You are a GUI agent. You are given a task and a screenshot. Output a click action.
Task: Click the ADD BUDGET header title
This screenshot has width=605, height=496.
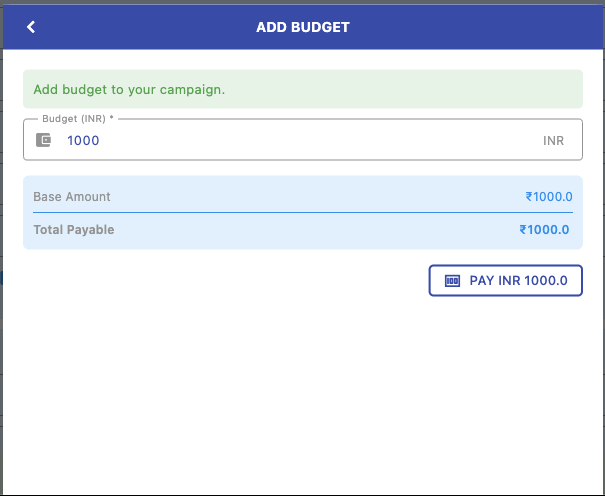click(x=302, y=27)
